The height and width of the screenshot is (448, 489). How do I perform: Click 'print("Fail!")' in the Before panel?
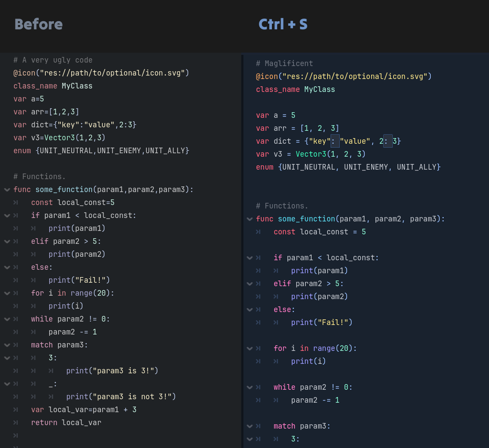79,280
